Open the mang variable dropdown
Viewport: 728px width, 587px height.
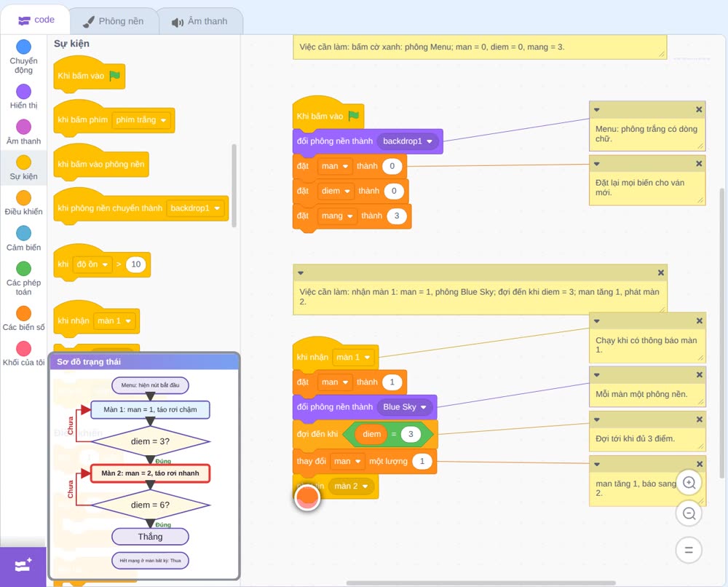(x=337, y=216)
